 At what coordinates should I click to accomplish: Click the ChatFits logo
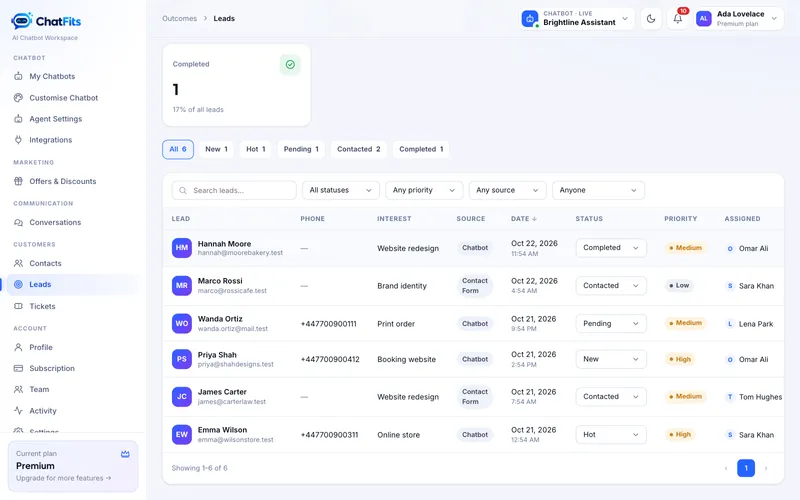46,21
